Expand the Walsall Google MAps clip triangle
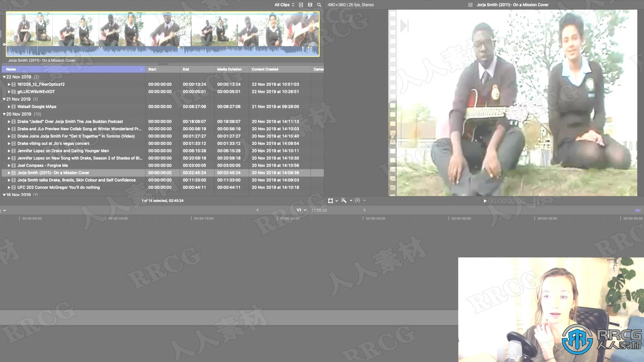Viewport: 644px width, 362px height. coord(9,107)
